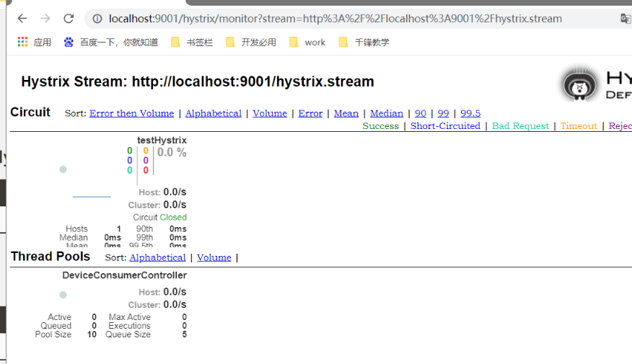Open the work bookmark folder
This screenshot has height=364, width=632.
(307, 43)
